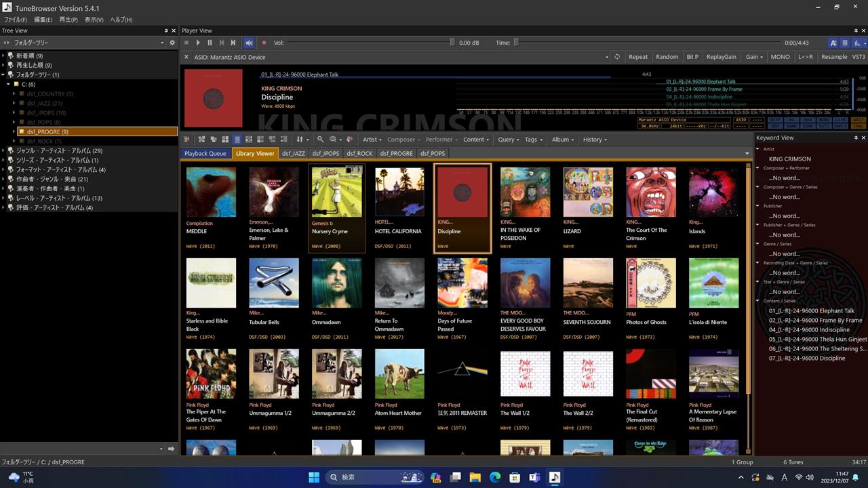
Task: Toggle ReplayGain
Action: tap(721, 57)
